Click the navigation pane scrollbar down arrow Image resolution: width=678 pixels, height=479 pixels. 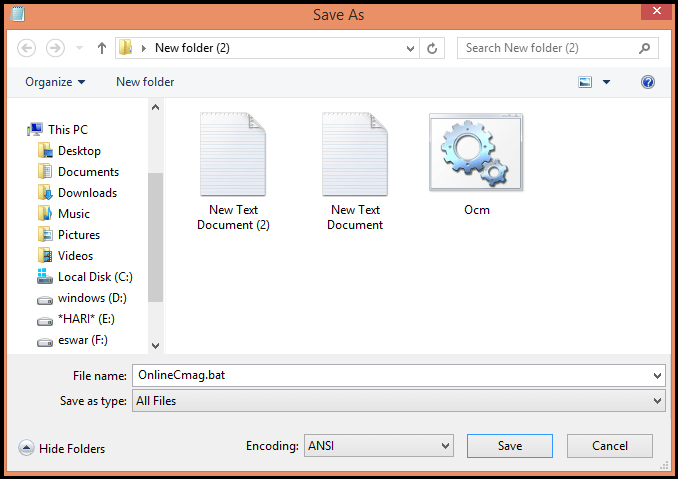(155, 345)
